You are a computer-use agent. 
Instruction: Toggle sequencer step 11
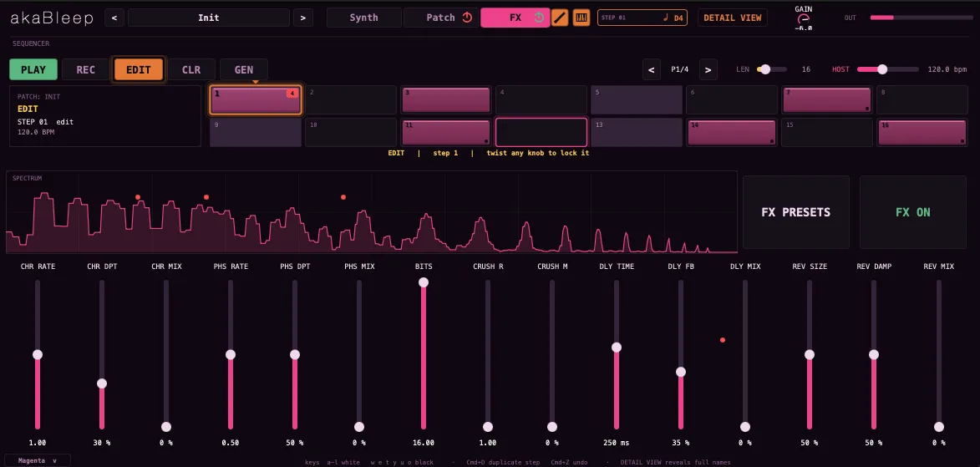446,132
